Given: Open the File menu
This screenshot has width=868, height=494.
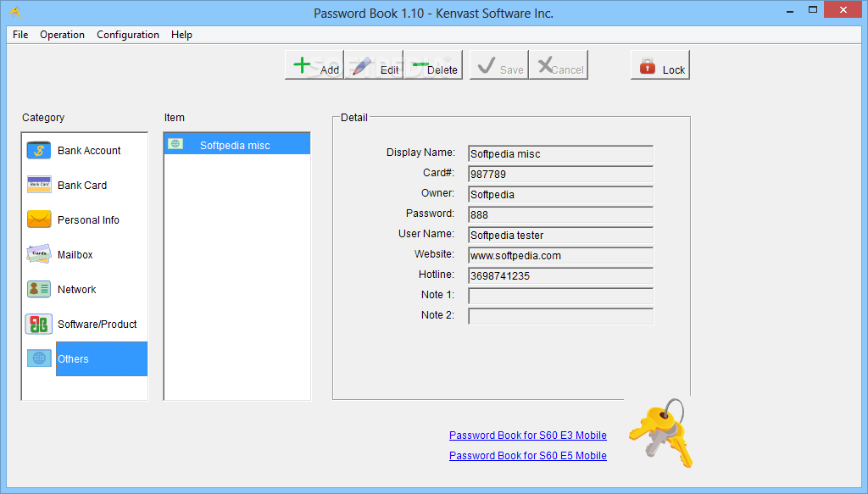Looking at the screenshot, I should pos(20,35).
